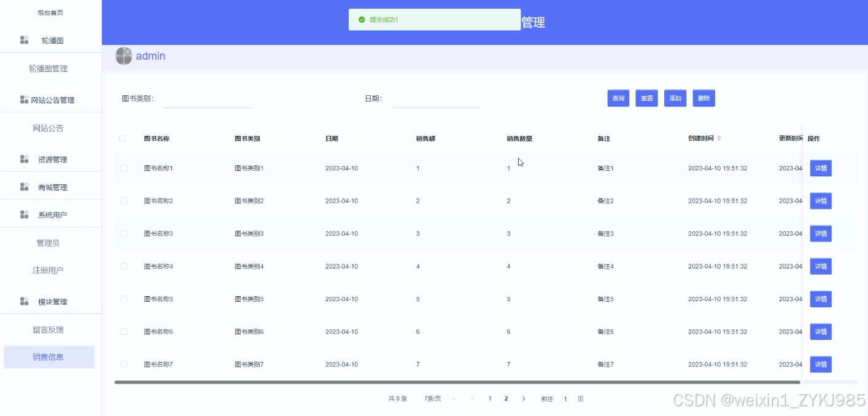
Task: Click the admin avatar icon
Action: pyautogui.click(x=124, y=56)
